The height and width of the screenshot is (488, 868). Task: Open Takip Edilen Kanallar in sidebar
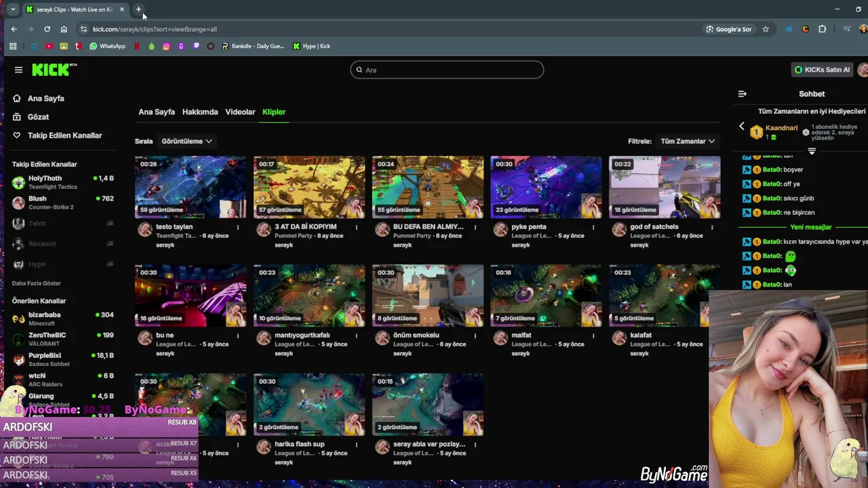[x=58, y=135]
